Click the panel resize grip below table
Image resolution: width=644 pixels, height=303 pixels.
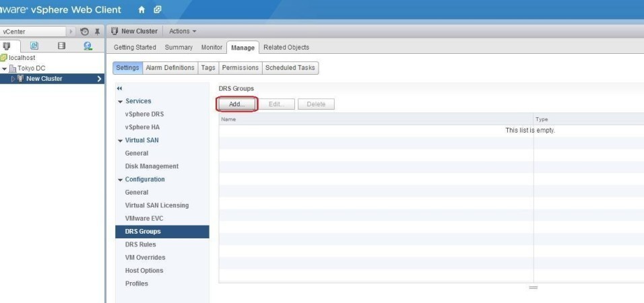click(x=533, y=288)
